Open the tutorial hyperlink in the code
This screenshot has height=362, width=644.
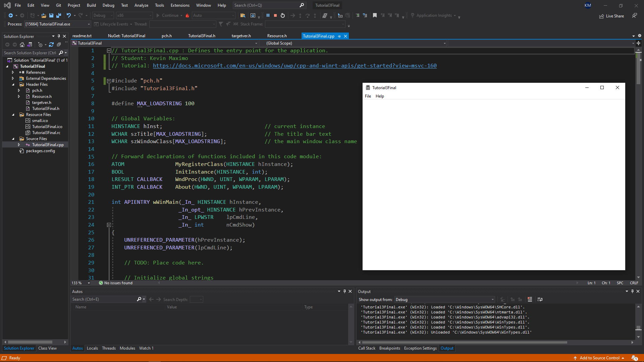click(294, 65)
